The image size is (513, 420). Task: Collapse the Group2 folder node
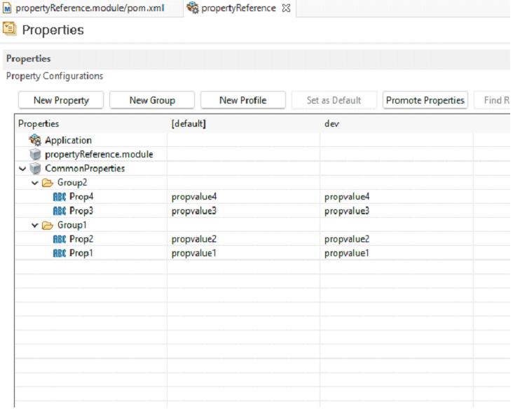(x=34, y=183)
